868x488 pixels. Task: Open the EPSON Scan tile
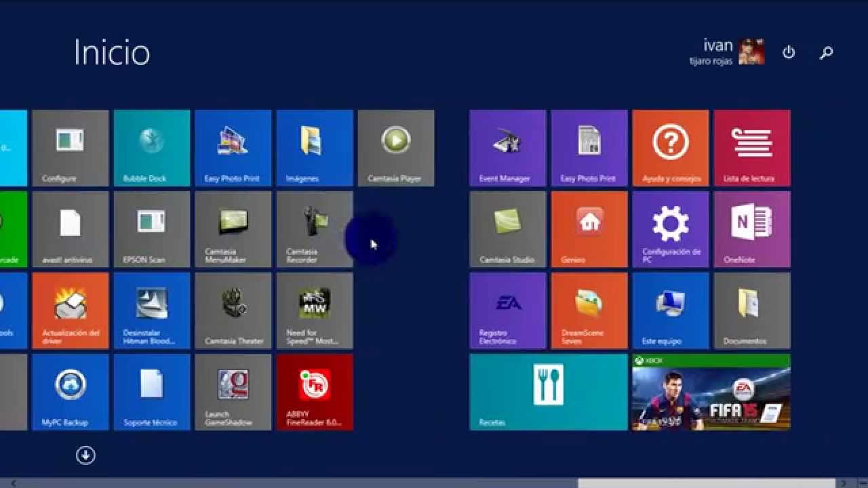[152, 229]
